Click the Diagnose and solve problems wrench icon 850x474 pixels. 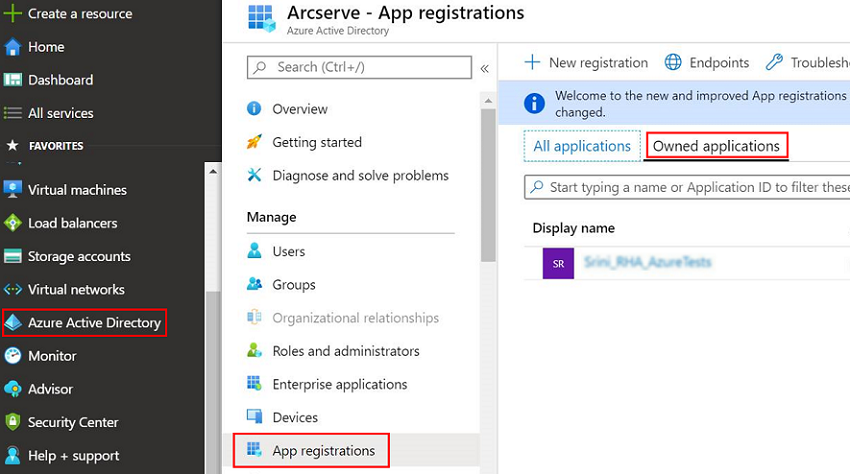click(254, 175)
